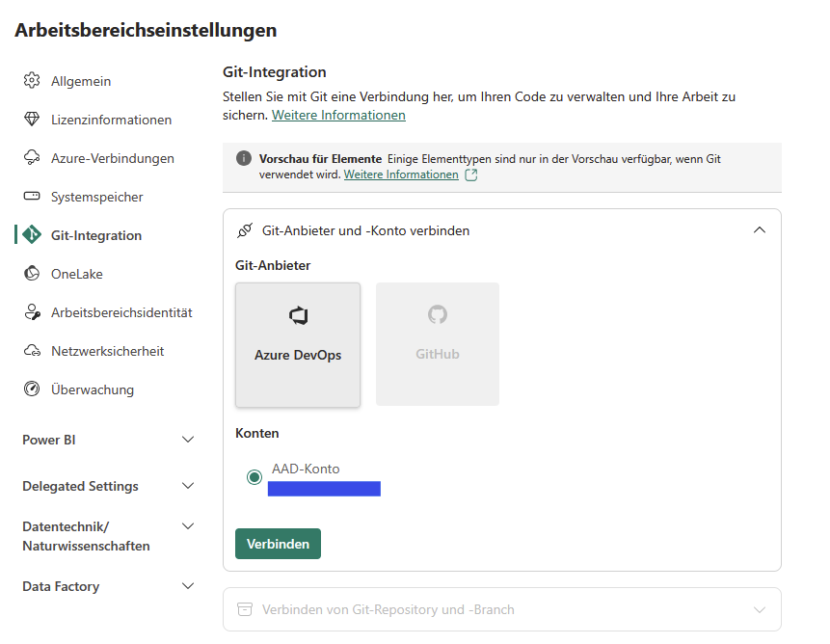
Task: Expand the Power BI settings group
Action: coord(188,440)
